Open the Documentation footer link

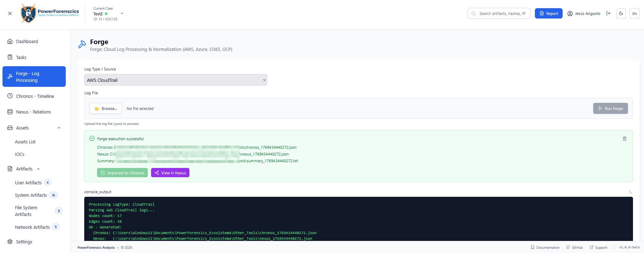pos(545,247)
